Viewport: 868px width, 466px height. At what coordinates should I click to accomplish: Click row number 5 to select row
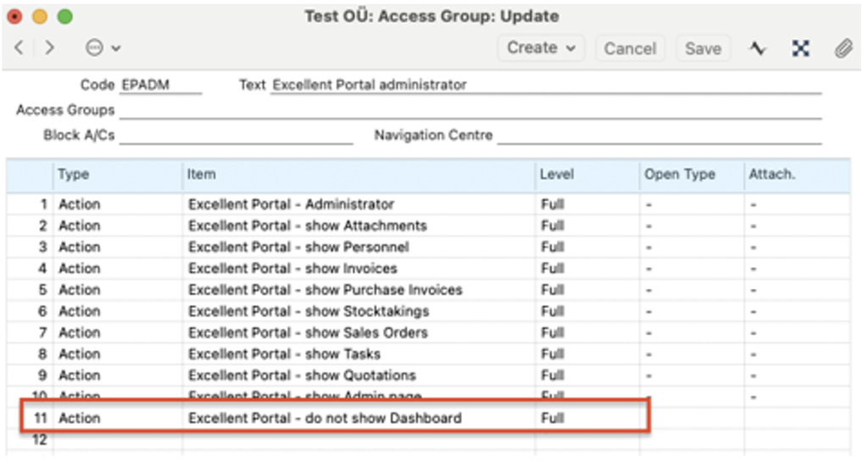point(42,290)
